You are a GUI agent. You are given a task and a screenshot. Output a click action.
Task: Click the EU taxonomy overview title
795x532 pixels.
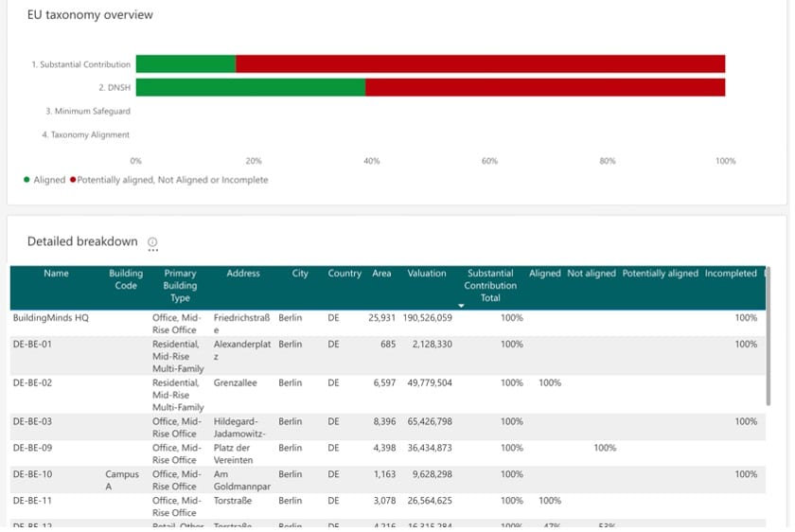click(90, 15)
